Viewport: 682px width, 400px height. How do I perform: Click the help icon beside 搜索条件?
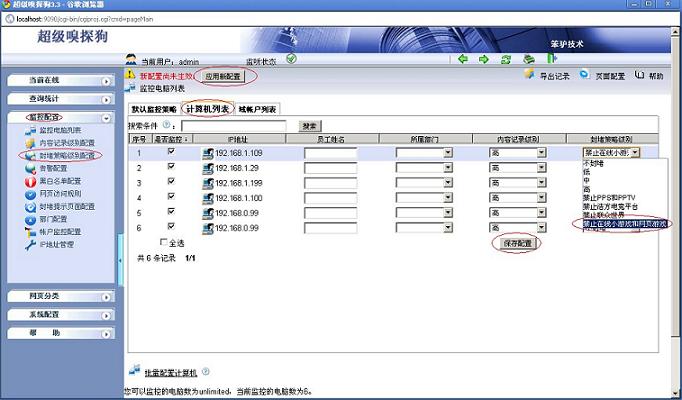pyautogui.click(x=167, y=126)
